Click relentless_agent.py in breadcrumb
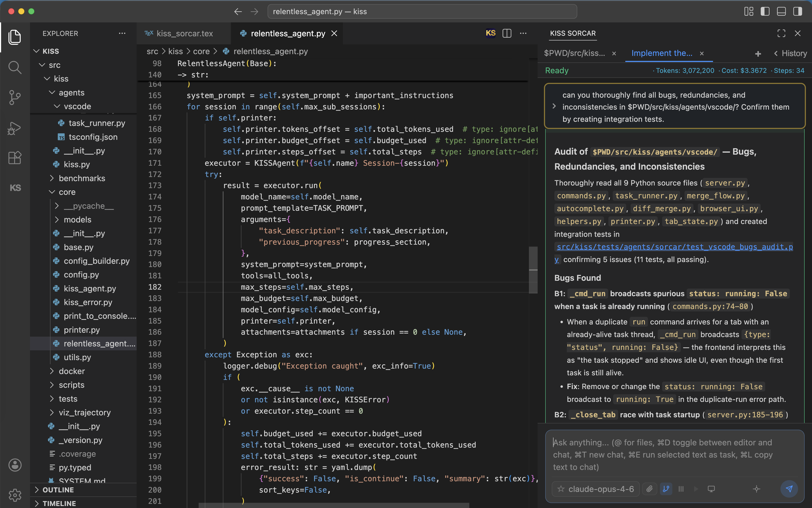 click(270, 51)
